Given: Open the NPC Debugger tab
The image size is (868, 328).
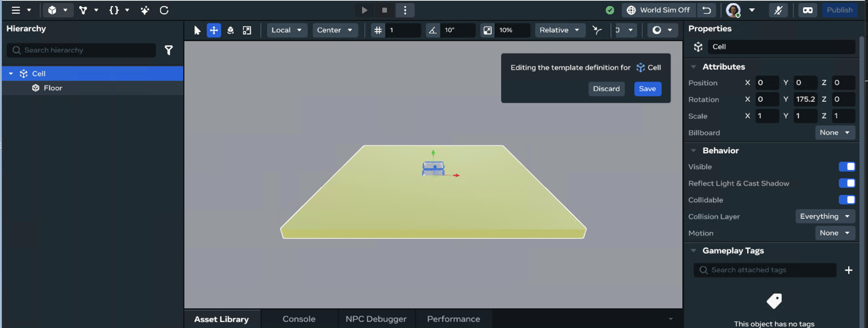Looking at the screenshot, I should (376, 319).
